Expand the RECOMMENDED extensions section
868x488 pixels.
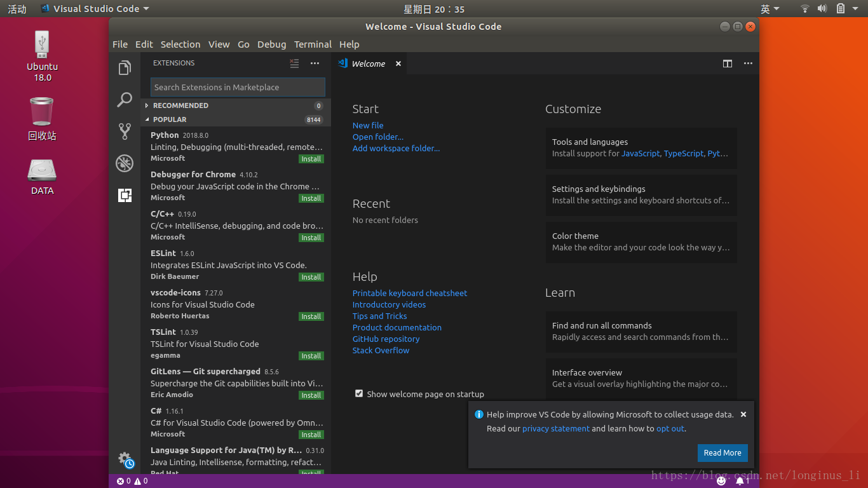pos(235,105)
